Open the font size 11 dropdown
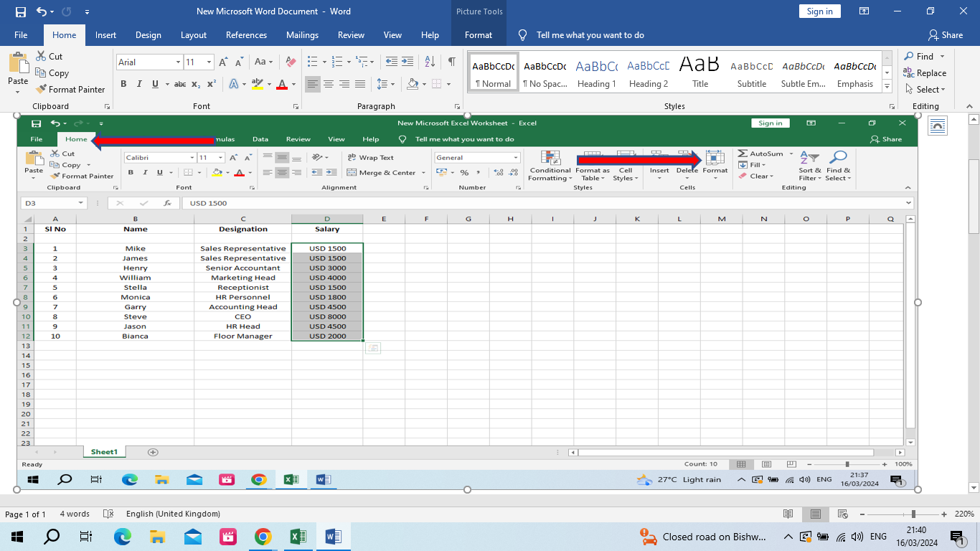This screenshot has width=980, height=551. coord(209,62)
